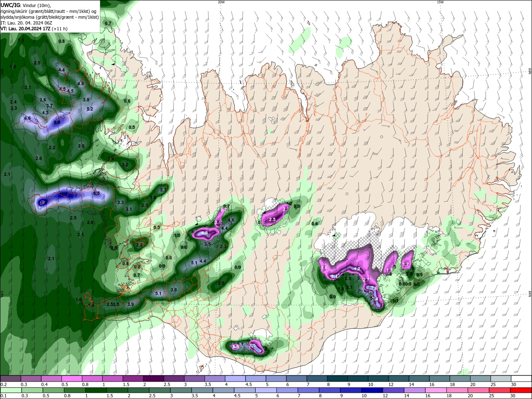Click the 3.8 value in the northwest

point(86,100)
